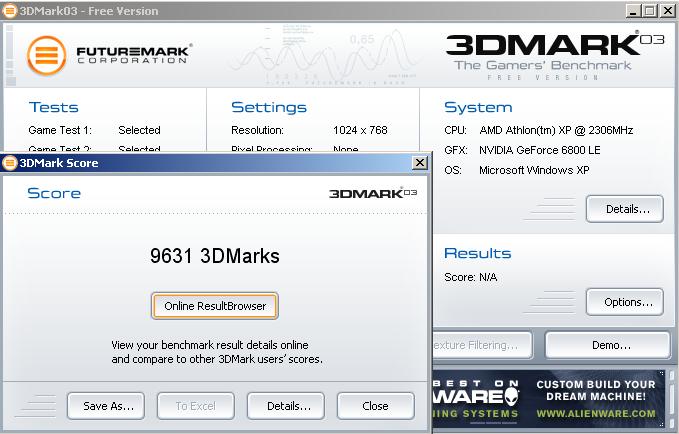Click NVIDIA GeForce 6800 LE text

pos(540,150)
